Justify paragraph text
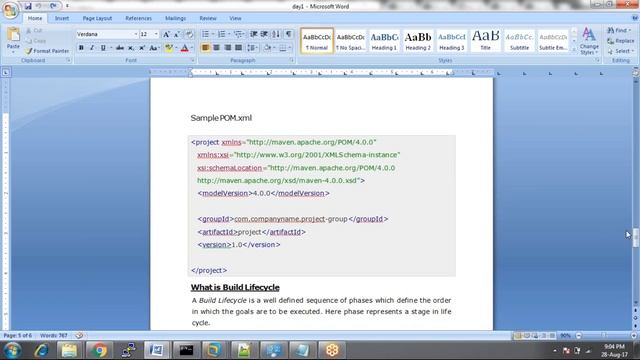The height and width of the screenshot is (360, 640). (238, 48)
